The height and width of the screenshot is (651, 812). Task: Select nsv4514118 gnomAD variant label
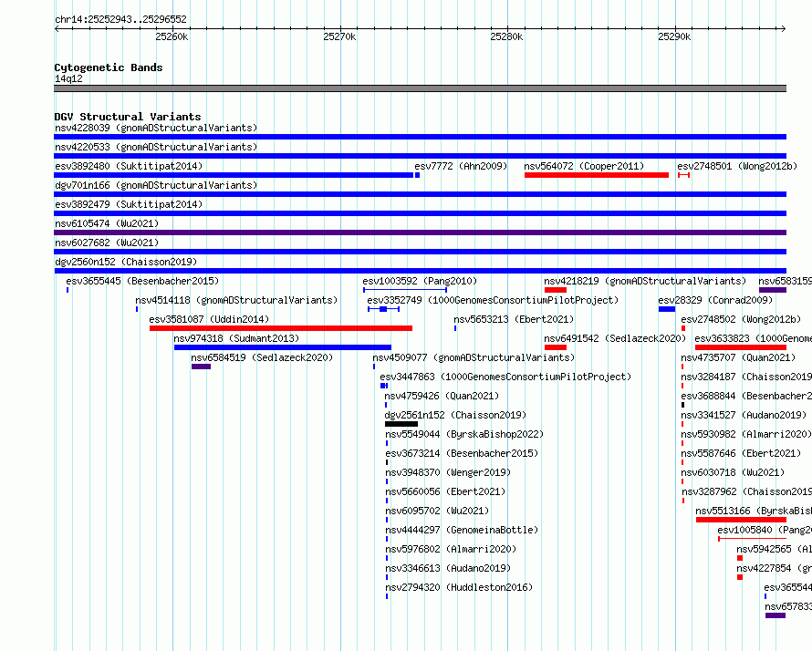coord(236,300)
